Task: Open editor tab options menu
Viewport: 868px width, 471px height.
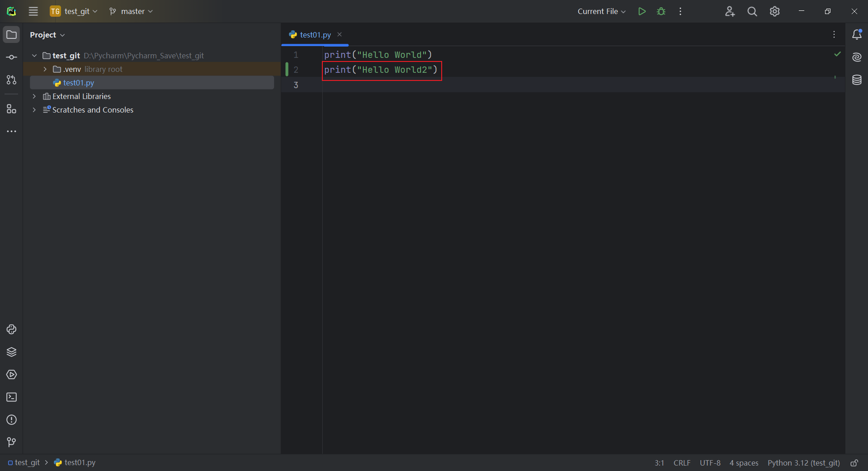Action: 834,35
